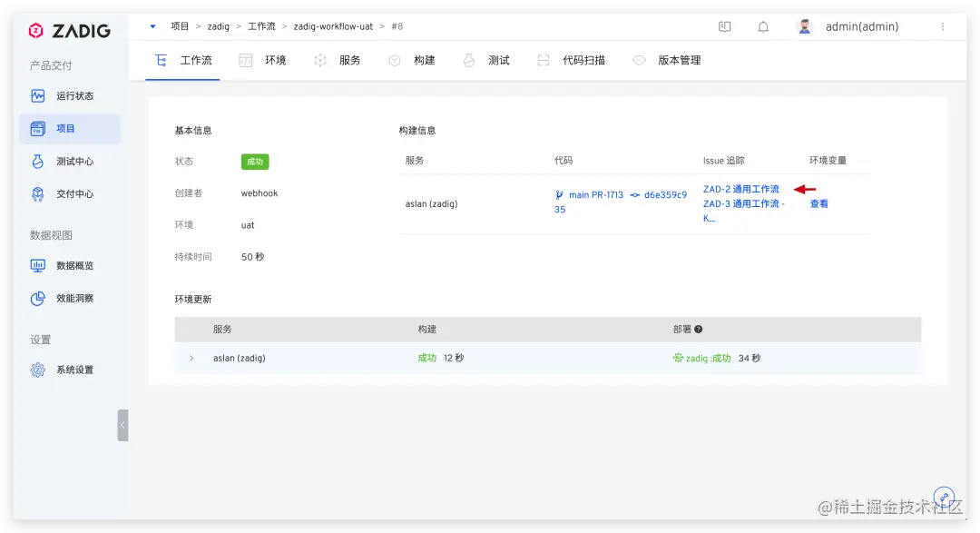View 效能洞察 efficiency insights
980x533 pixels.
[x=71, y=298]
